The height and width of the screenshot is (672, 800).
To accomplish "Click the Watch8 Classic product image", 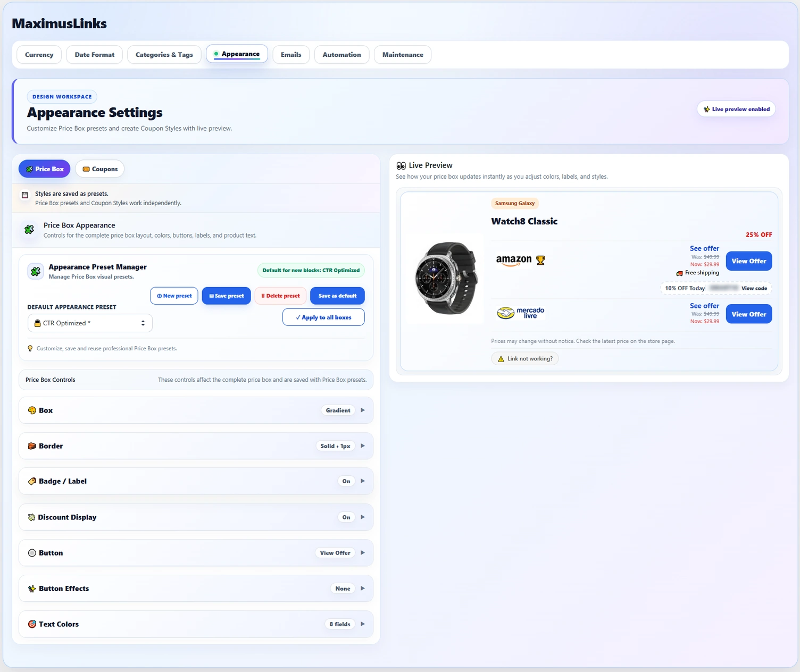I will tap(446, 278).
